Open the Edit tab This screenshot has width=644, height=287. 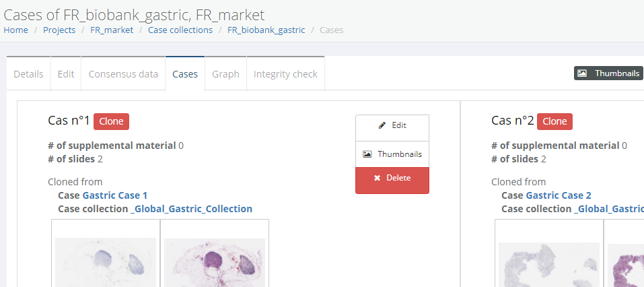tap(66, 74)
